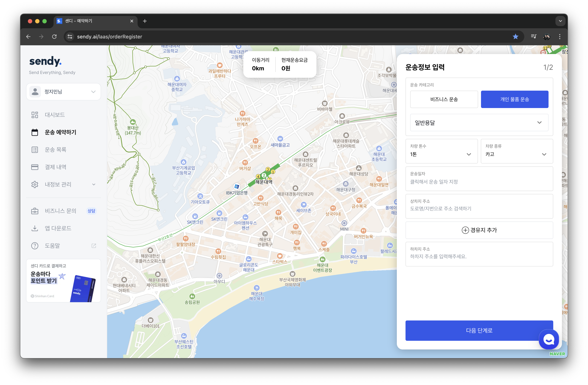The height and width of the screenshot is (385, 588).
Task: Open the browser media control icon
Action: [x=534, y=37]
